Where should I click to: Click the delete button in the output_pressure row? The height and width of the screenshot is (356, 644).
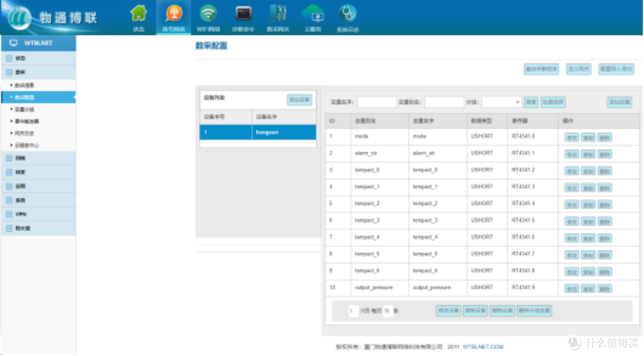605,289
